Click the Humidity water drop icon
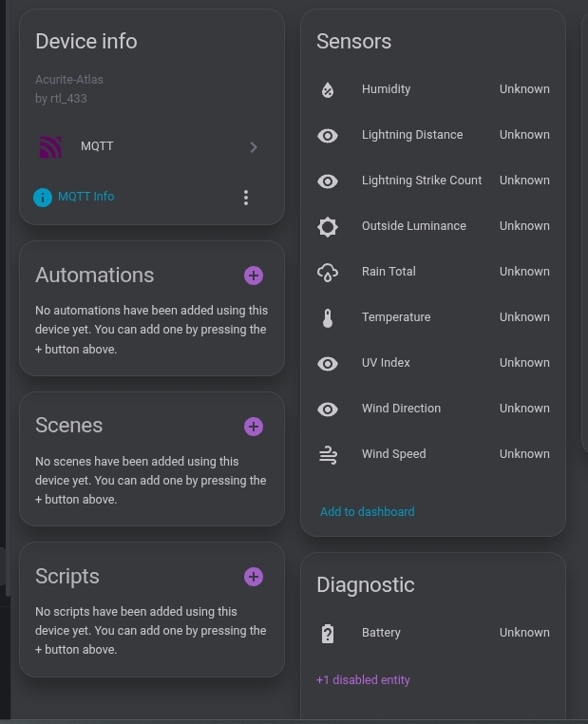This screenshot has height=724, width=588. 328,89
